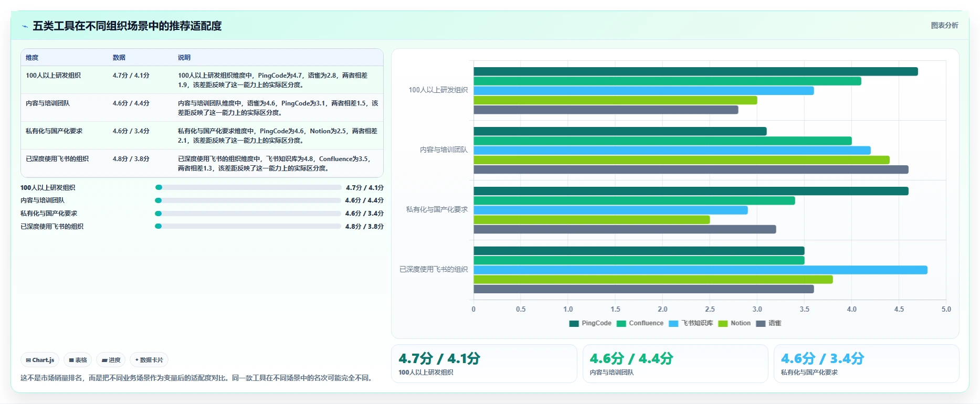The width and height of the screenshot is (980, 404).
Task: Click the 进度 tag
Action: (111, 360)
